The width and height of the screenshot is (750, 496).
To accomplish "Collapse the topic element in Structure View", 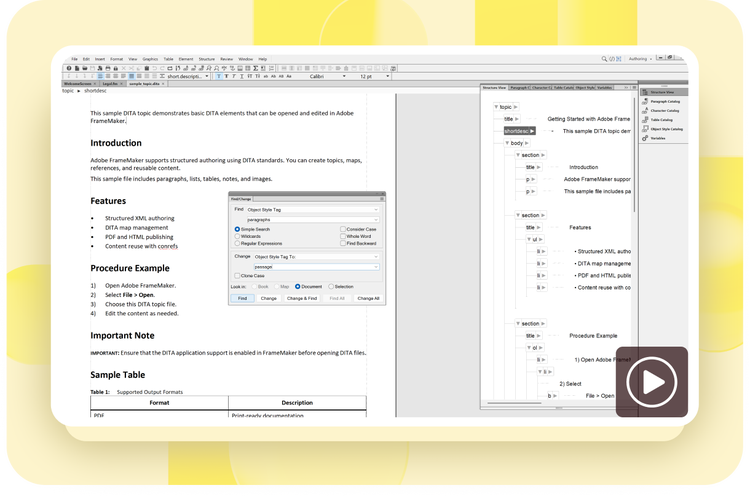I will [496, 107].
